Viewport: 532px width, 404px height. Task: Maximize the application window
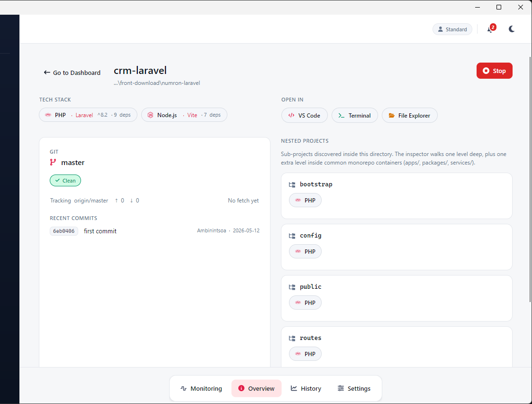499,7
